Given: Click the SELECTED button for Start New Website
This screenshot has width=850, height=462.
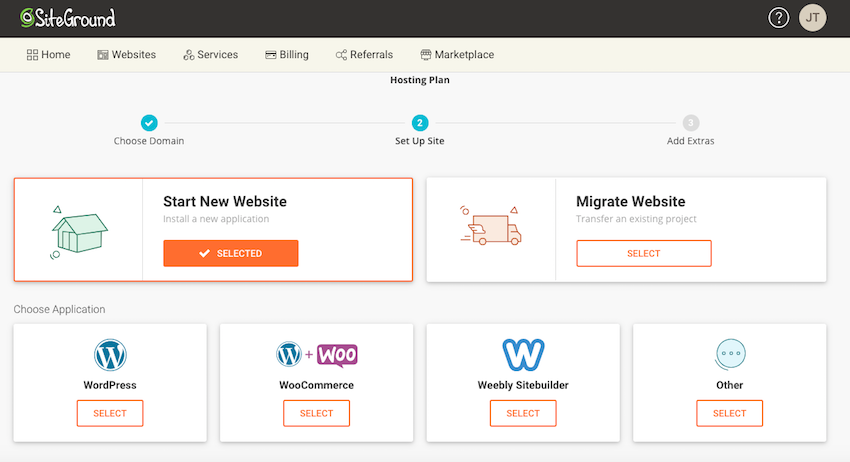Looking at the screenshot, I should [231, 253].
